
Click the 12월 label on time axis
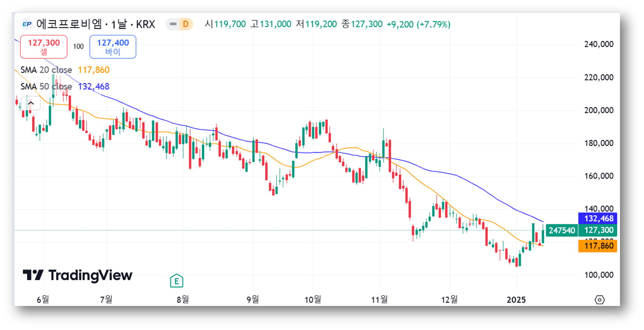[449, 300]
